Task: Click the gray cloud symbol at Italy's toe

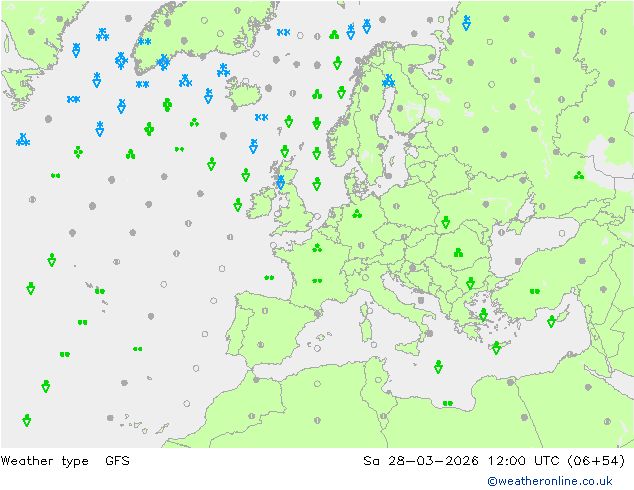Action: [429, 333]
